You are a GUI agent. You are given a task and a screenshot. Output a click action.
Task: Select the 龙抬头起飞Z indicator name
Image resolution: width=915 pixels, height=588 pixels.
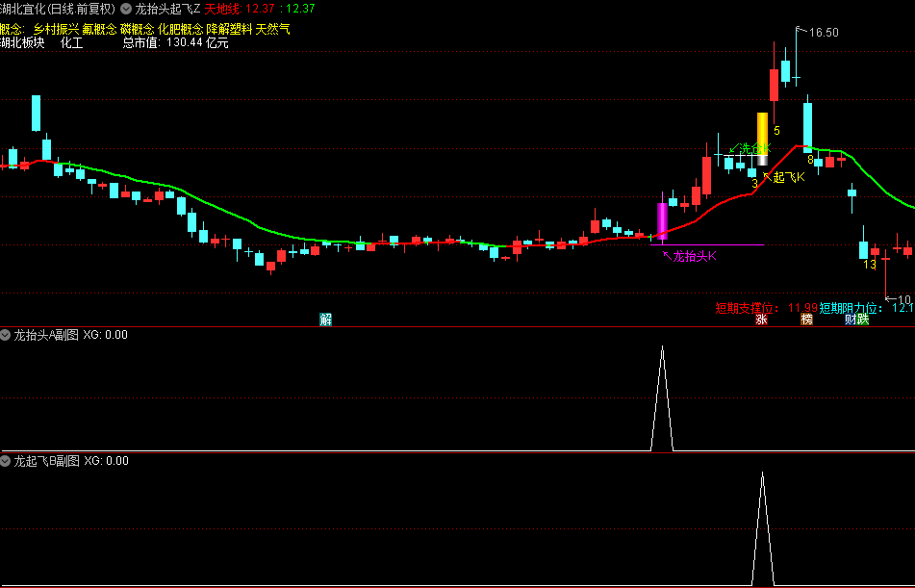(167, 9)
